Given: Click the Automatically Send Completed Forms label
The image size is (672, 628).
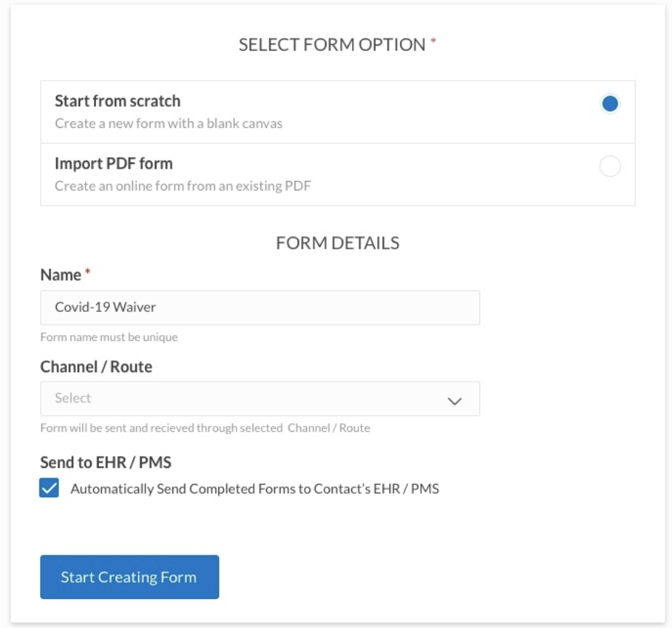Looking at the screenshot, I should point(255,489).
